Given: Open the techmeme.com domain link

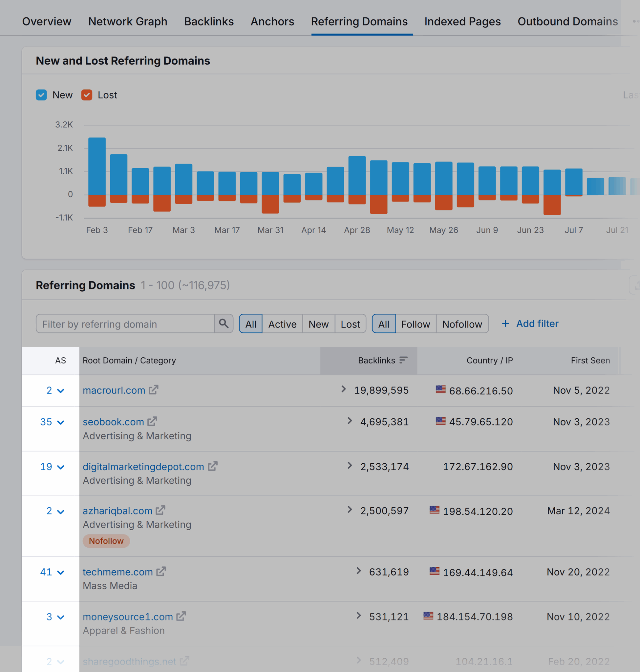Looking at the screenshot, I should pos(118,572).
